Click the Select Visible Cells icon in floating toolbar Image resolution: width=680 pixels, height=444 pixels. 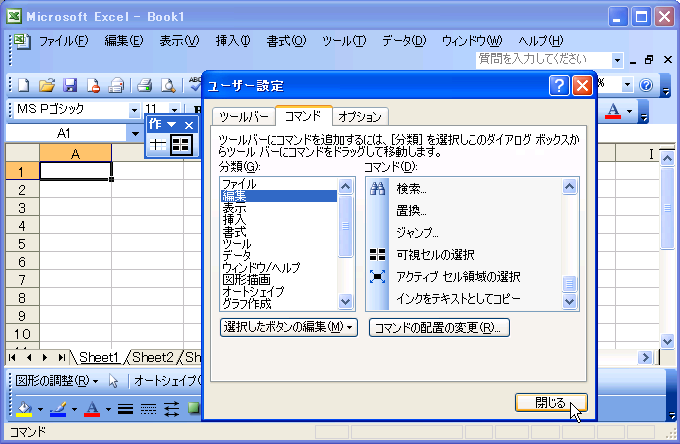pyautogui.click(x=181, y=144)
